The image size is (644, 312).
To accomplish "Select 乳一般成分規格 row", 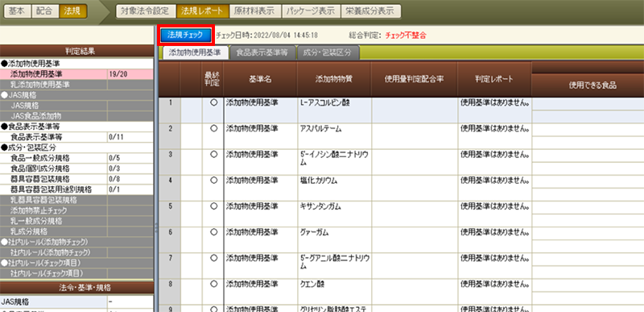I will [x=76, y=221].
